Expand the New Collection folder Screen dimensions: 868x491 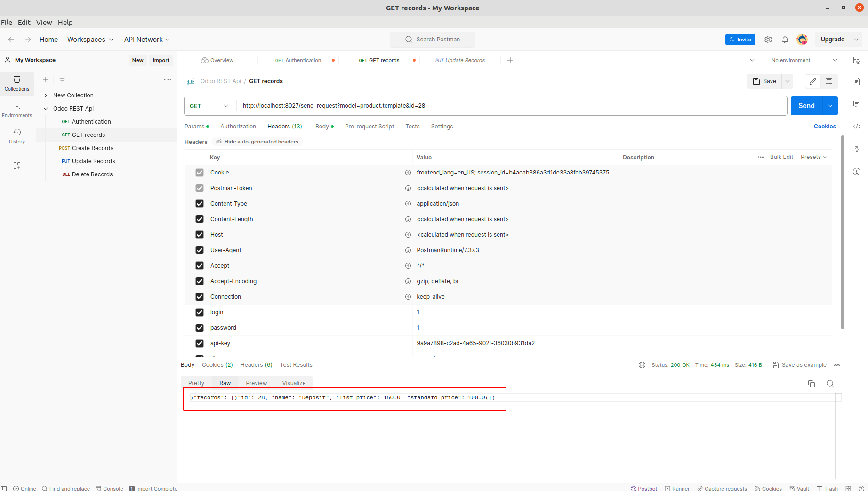coord(46,95)
